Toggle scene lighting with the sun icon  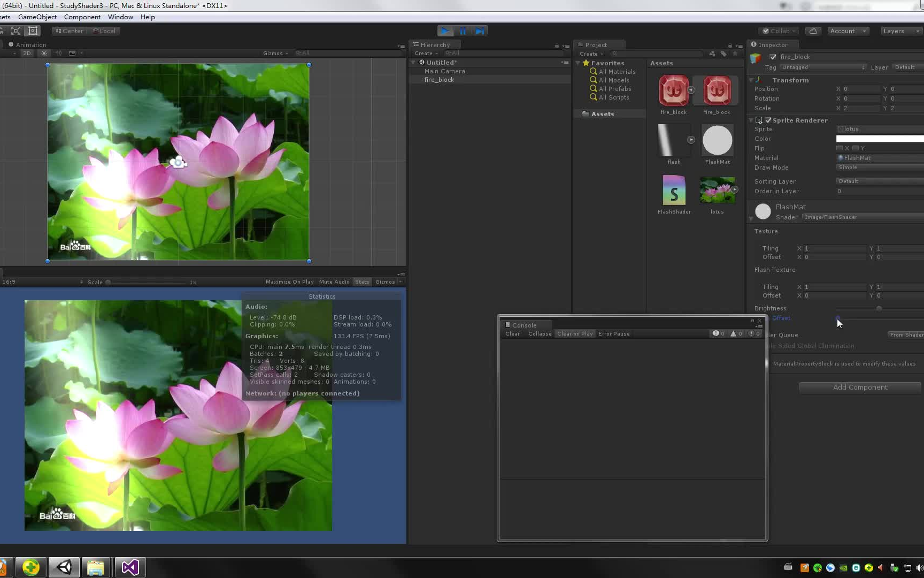(x=44, y=53)
